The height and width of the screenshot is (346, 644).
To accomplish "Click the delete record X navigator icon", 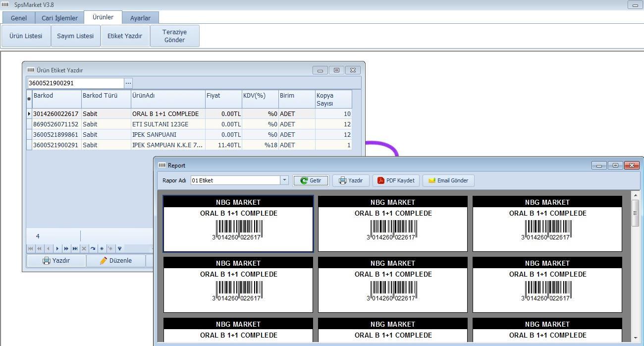I will (84, 248).
